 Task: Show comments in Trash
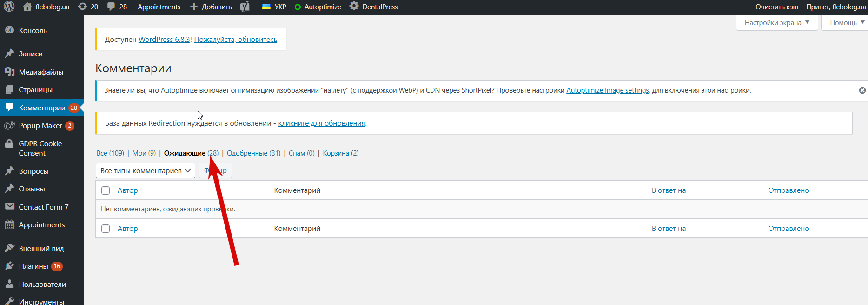point(336,153)
